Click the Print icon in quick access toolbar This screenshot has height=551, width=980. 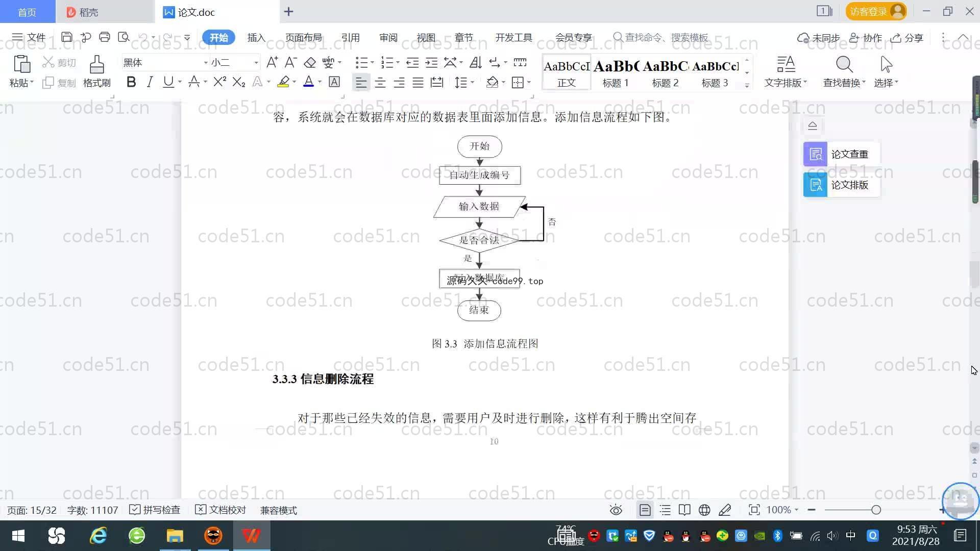[105, 37]
